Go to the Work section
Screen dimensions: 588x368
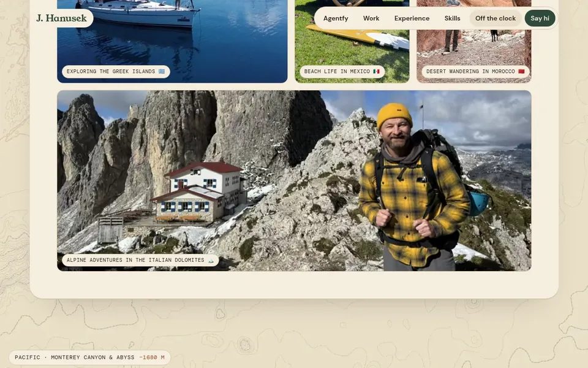click(371, 18)
